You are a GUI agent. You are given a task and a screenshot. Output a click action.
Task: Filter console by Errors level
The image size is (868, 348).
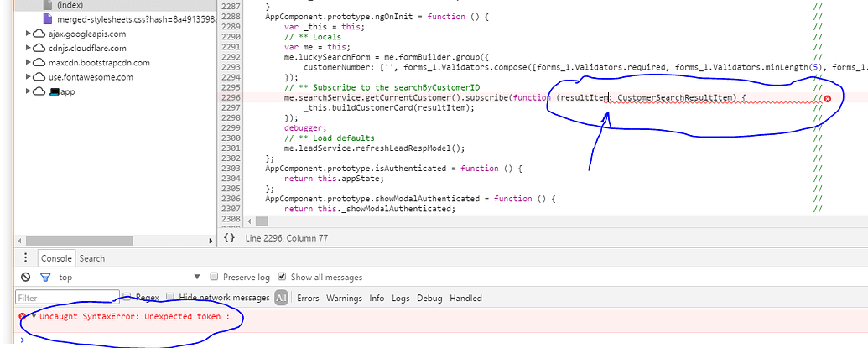pyautogui.click(x=308, y=298)
